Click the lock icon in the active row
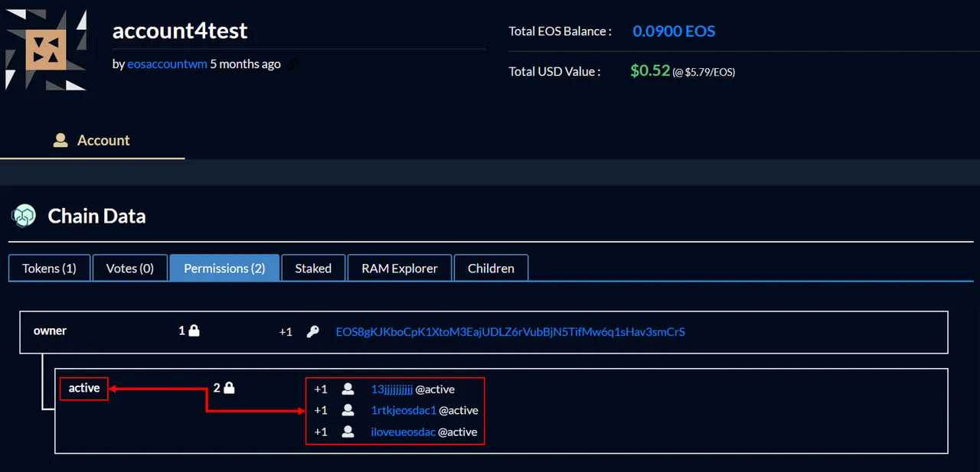980x472 pixels. (229, 389)
